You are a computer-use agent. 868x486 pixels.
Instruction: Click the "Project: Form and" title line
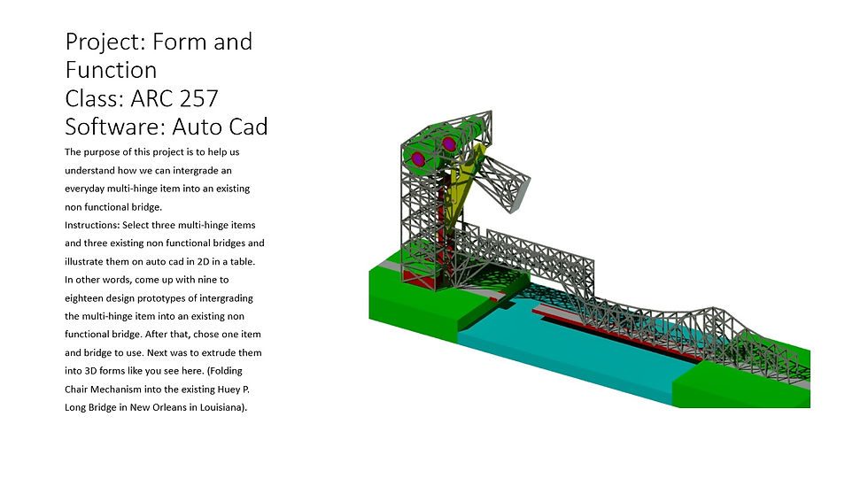tap(159, 42)
